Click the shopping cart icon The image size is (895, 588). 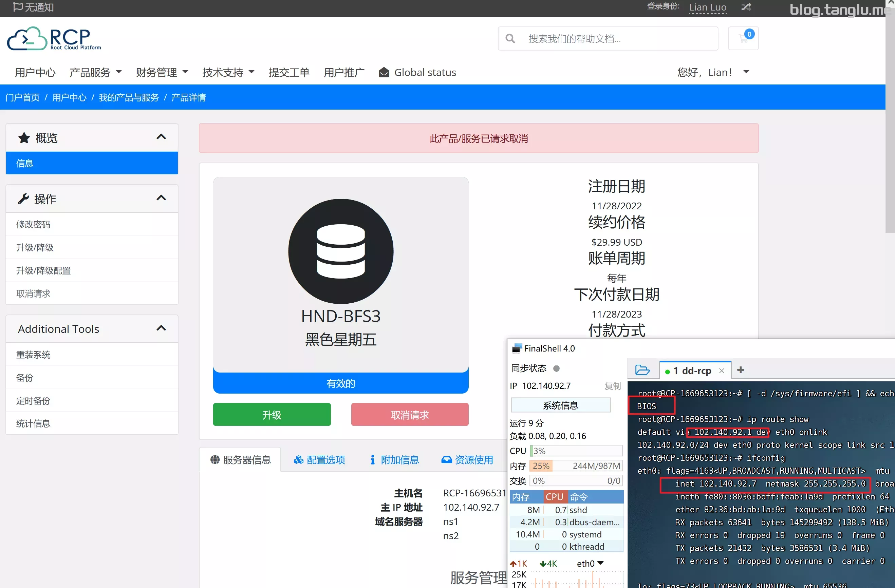point(743,38)
